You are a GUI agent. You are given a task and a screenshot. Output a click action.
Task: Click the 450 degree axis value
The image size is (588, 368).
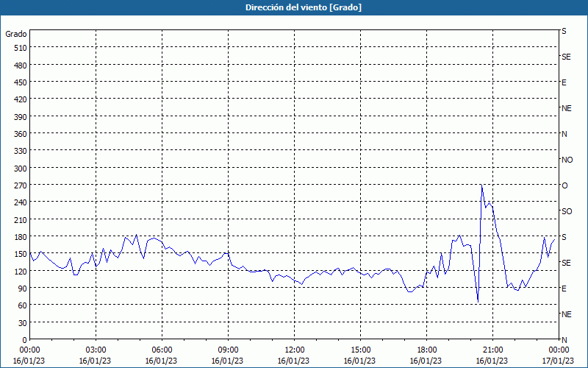[21, 82]
